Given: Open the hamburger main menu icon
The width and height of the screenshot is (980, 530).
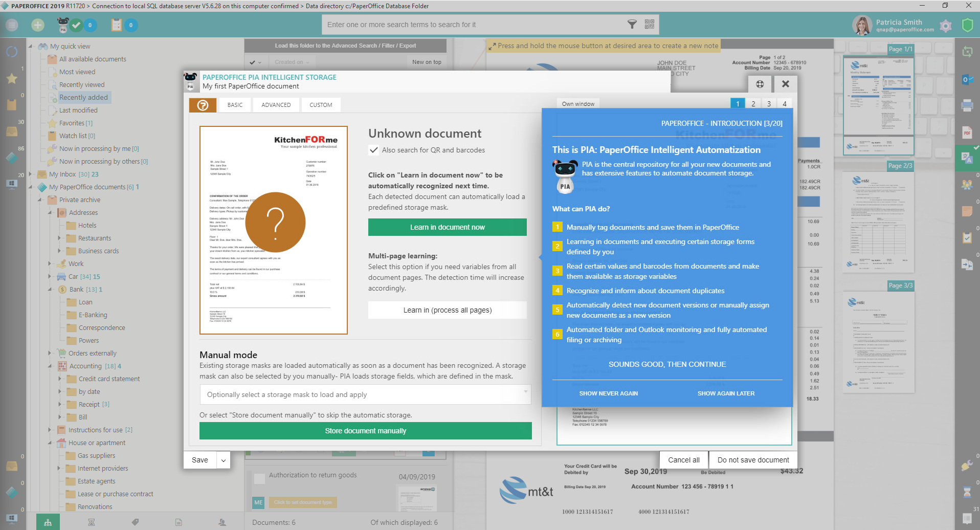Looking at the screenshot, I should (12, 25).
